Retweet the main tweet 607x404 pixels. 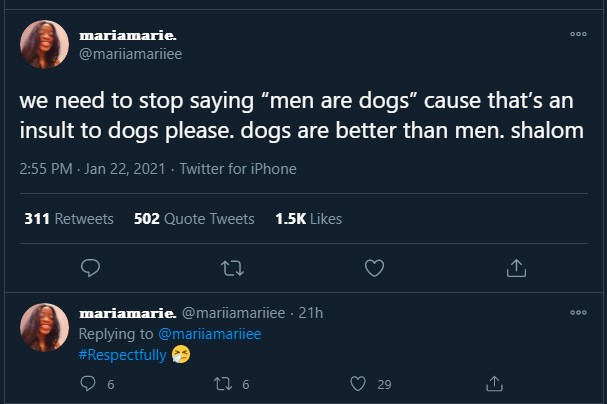tap(231, 267)
